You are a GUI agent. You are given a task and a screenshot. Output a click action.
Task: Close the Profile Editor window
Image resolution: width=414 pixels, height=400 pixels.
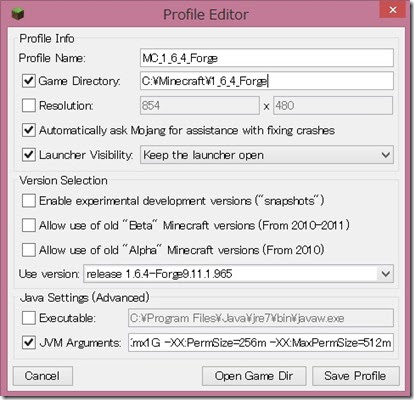point(392,10)
